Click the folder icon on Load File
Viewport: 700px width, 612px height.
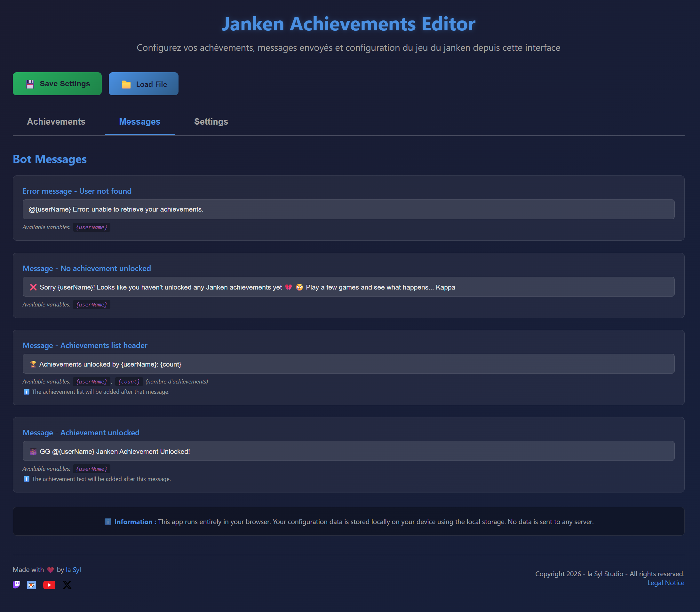(x=126, y=84)
